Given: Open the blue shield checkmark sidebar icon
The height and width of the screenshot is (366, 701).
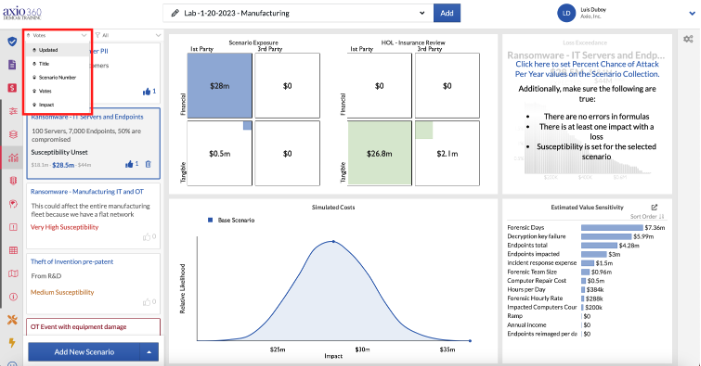Looking at the screenshot, I should coord(12,42).
